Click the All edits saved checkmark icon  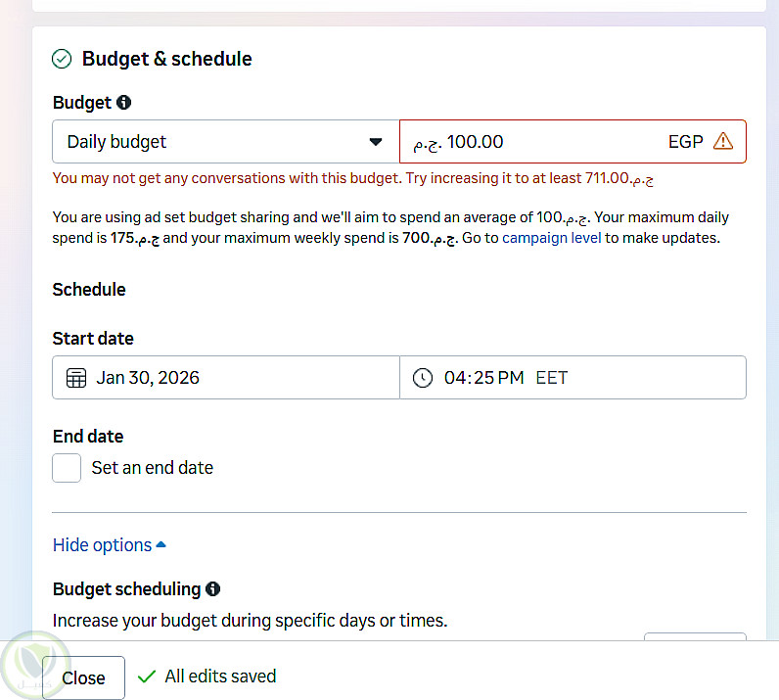tap(147, 677)
